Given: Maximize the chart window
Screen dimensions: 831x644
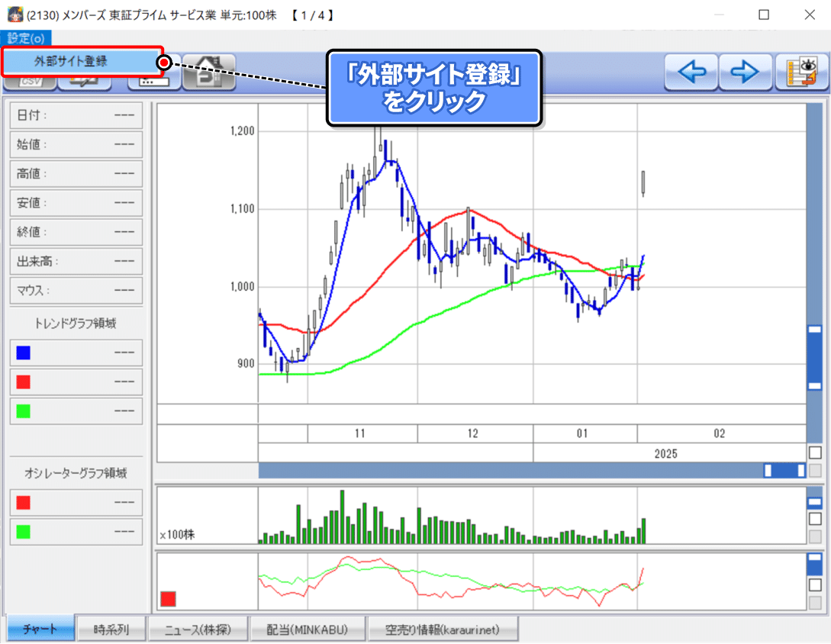Looking at the screenshot, I should tap(764, 14).
